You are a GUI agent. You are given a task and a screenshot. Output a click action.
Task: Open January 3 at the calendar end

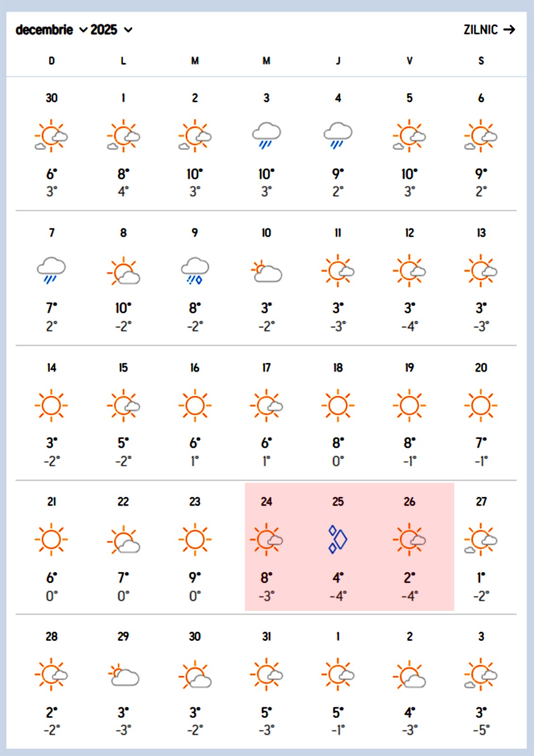[481, 637]
